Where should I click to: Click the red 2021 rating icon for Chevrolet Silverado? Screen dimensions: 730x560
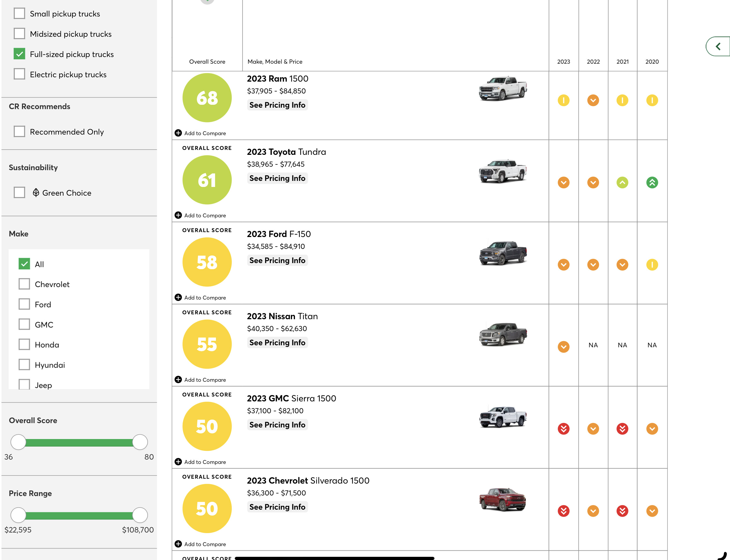click(622, 511)
